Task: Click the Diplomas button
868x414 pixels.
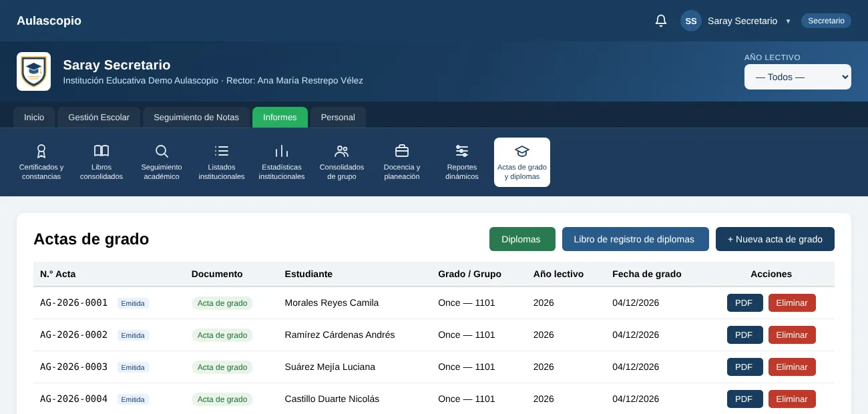Action: point(521,239)
